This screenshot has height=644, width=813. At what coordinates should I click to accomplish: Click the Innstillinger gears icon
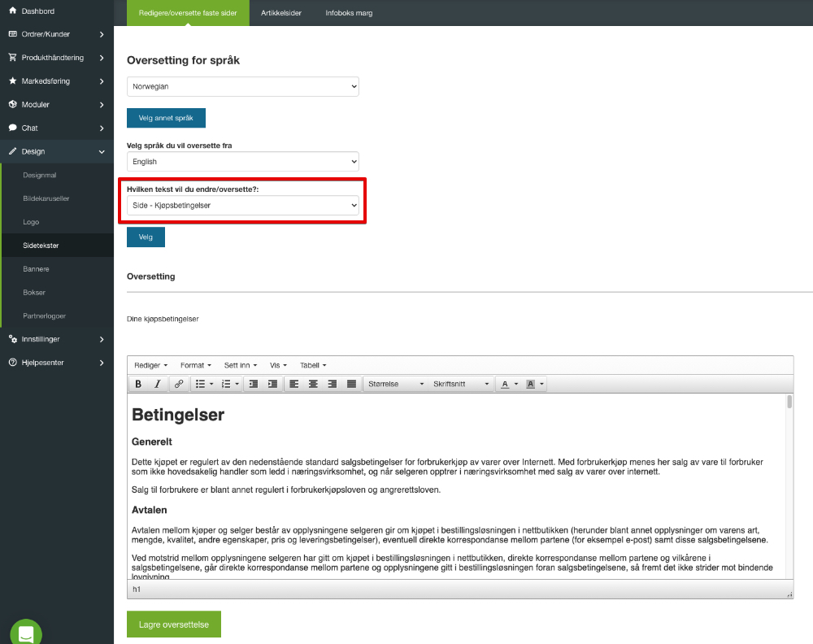(12, 339)
